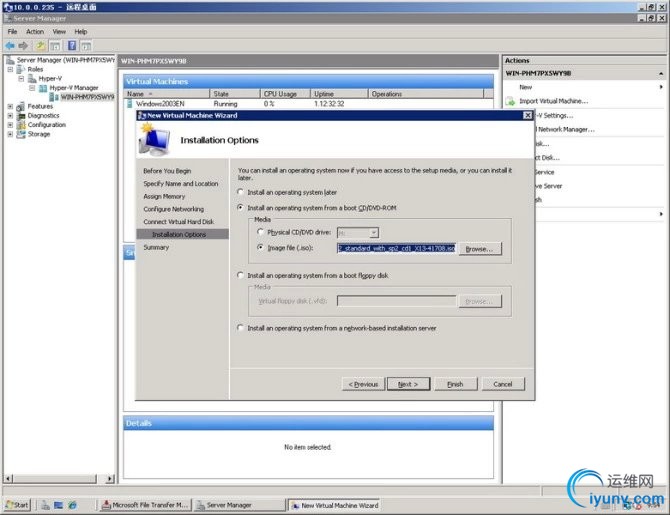The width and height of the screenshot is (670, 515).
Task: Collapse the Hyper-V Manager tree node
Action: (32, 88)
